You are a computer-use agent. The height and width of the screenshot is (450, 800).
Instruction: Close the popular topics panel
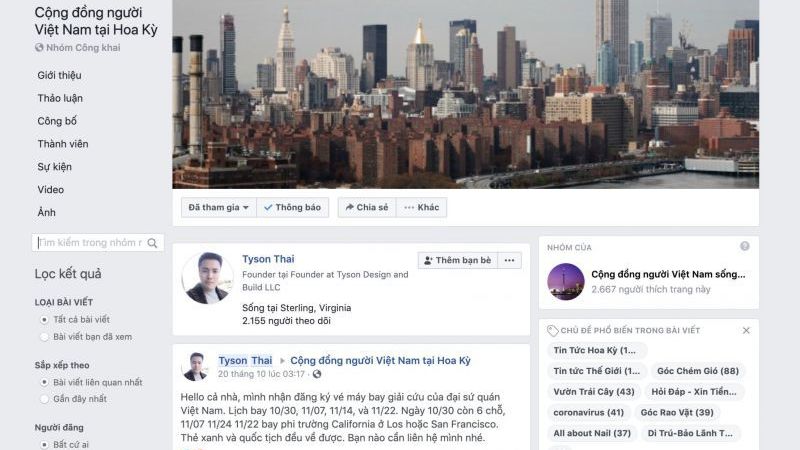click(x=746, y=331)
